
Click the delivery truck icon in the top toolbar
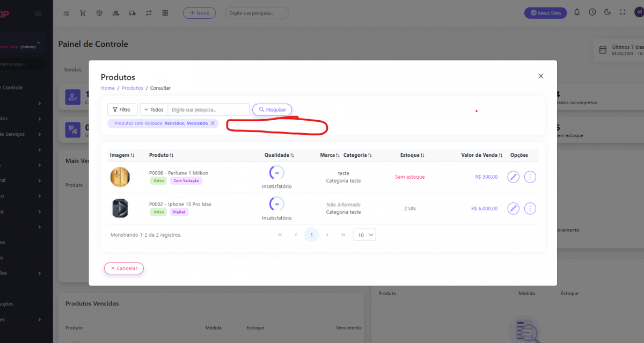pyautogui.click(x=133, y=13)
